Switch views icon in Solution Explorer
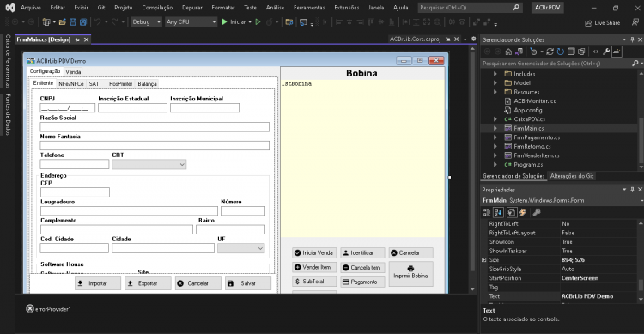This screenshot has width=644, height=334. coord(519,52)
